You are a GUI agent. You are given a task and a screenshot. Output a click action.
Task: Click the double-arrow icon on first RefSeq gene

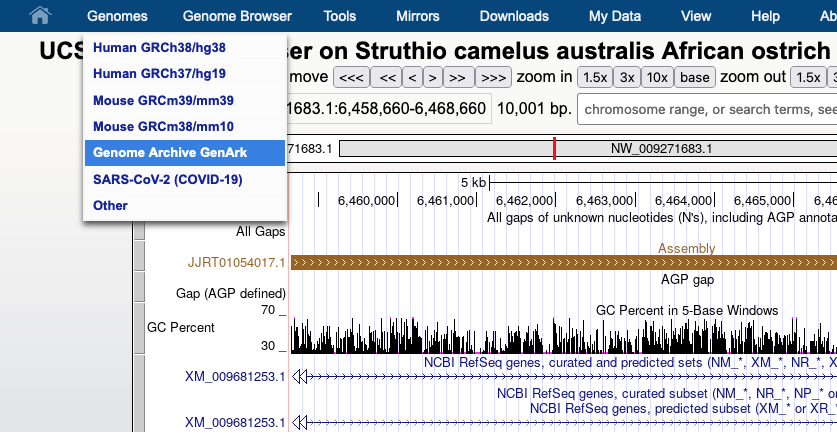(299, 377)
